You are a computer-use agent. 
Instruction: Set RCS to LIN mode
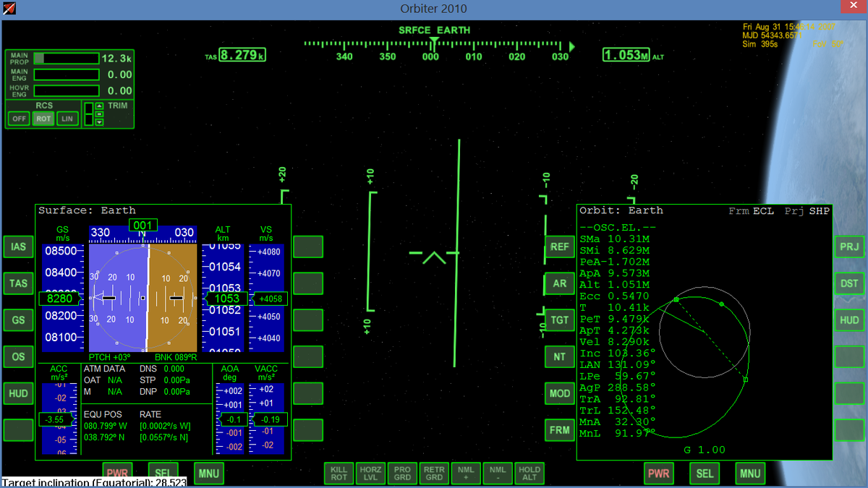67,119
